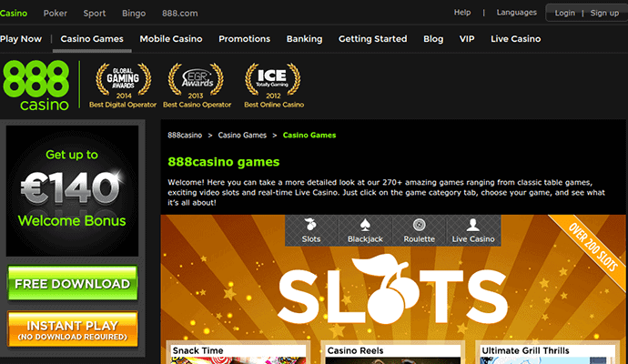This screenshot has height=364, width=628.
Task: Select Banking in the navigation
Action: (304, 39)
